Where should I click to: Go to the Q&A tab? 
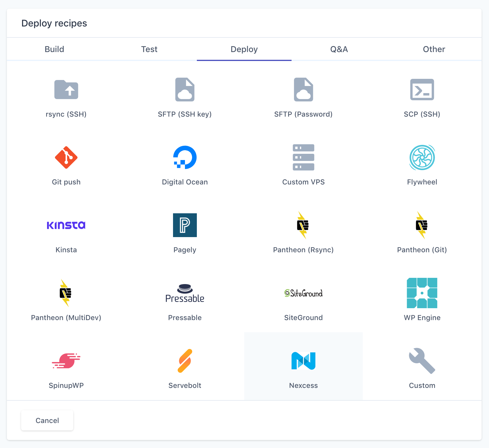click(x=339, y=49)
